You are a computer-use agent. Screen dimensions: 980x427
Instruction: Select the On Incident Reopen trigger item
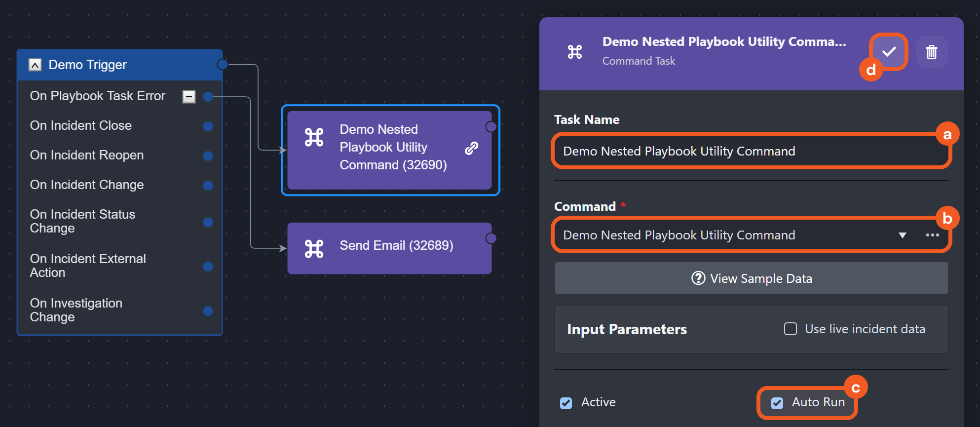point(87,155)
